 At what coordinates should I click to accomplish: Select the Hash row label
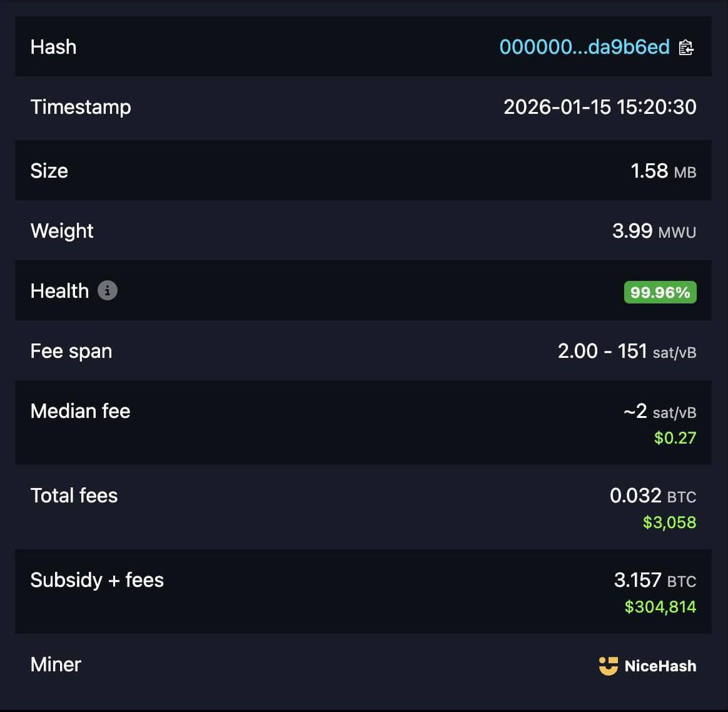pos(53,46)
